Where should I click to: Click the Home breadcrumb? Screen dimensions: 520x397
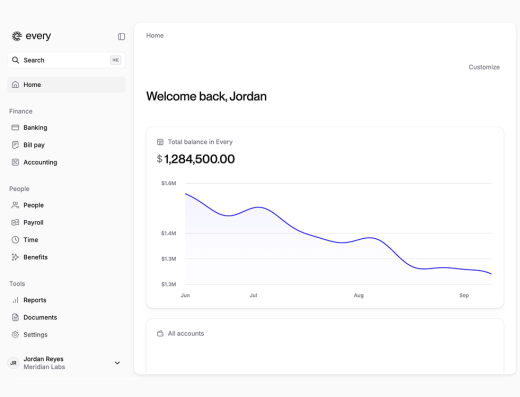coord(155,35)
